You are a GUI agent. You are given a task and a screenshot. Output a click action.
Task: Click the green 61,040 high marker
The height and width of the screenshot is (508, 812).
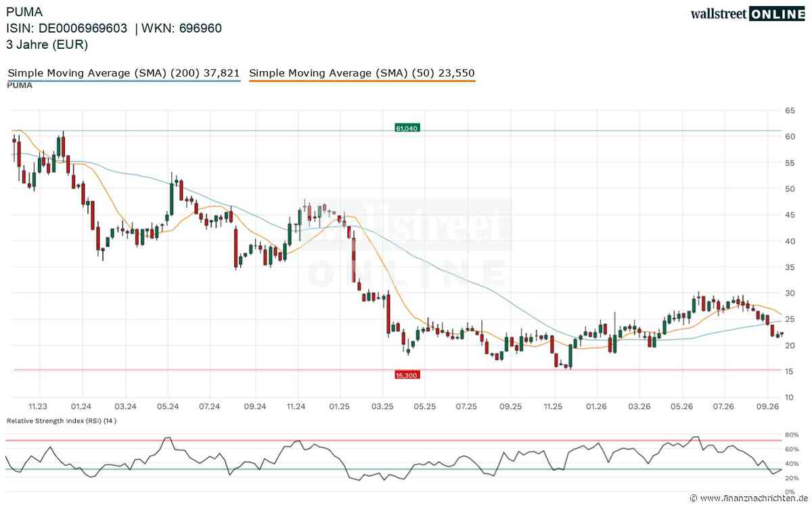(407, 127)
